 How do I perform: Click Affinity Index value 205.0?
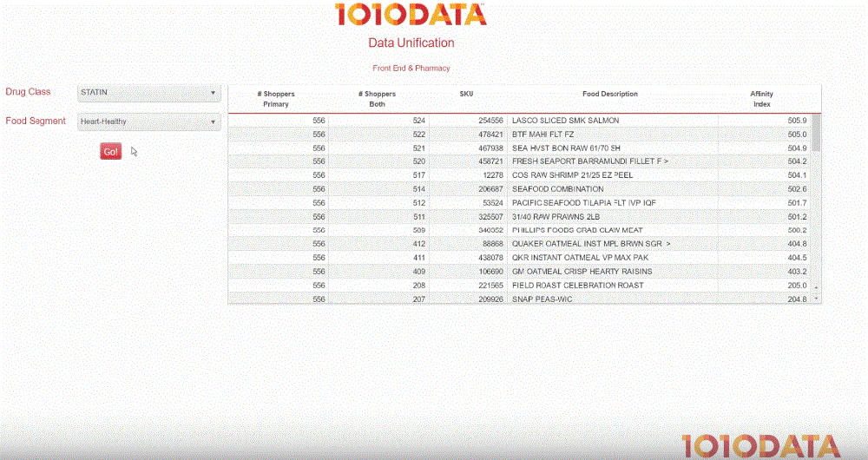tap(797, 286)
